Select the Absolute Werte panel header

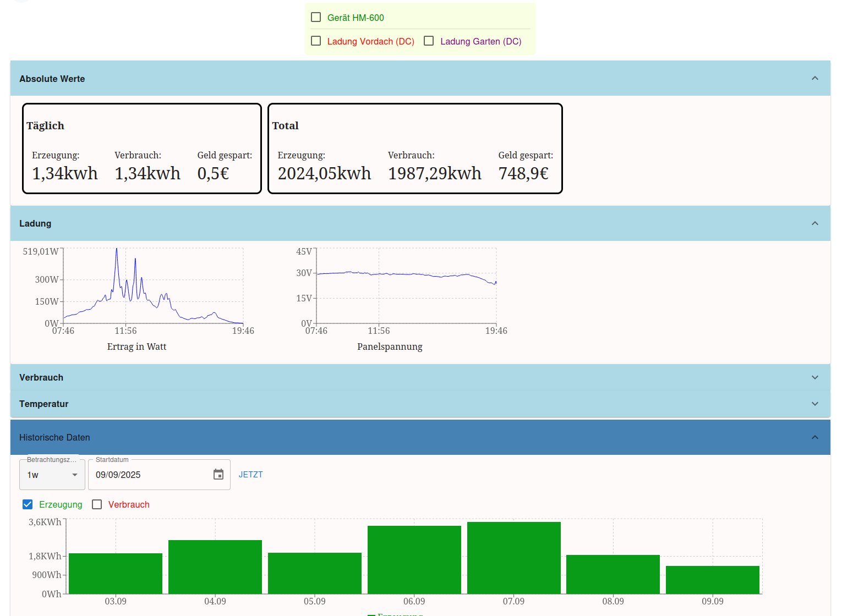(420, 78)
